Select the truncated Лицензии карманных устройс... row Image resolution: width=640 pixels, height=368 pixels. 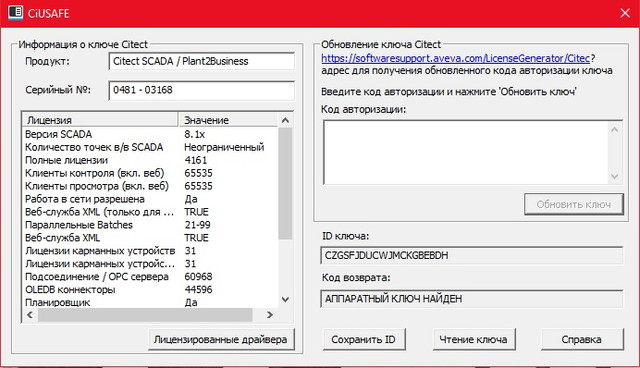(x=151, y=264)
